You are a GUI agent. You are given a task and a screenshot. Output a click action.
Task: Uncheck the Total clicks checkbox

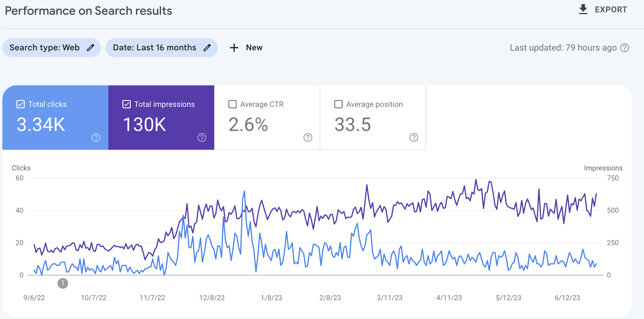21,104
